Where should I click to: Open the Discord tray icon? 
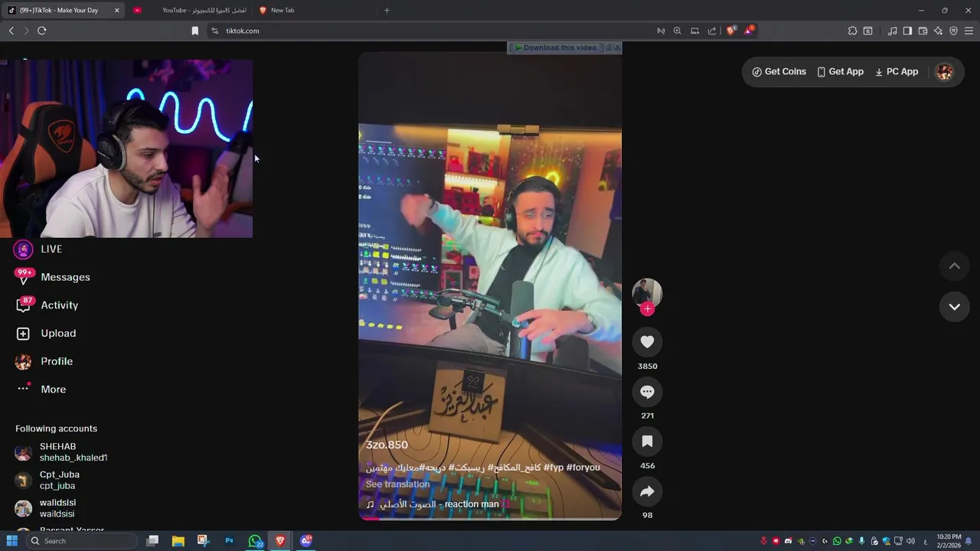(x=788, y=541)
